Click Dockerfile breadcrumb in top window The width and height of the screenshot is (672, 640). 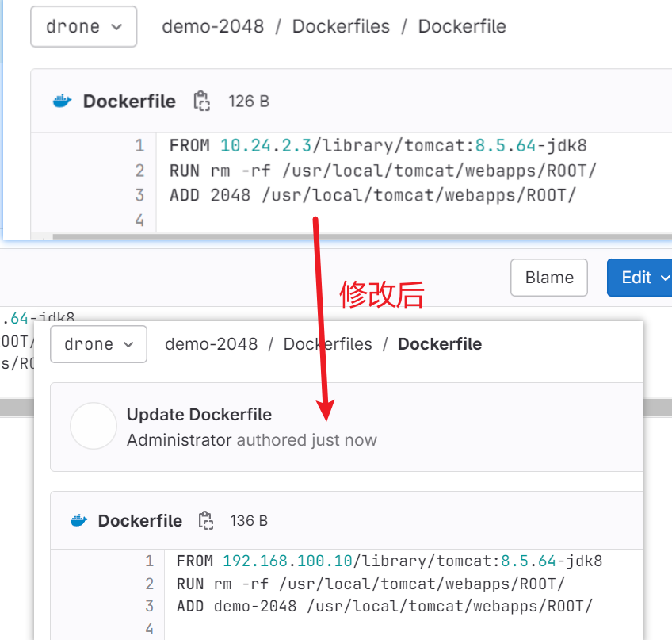(x=462, y=27)
